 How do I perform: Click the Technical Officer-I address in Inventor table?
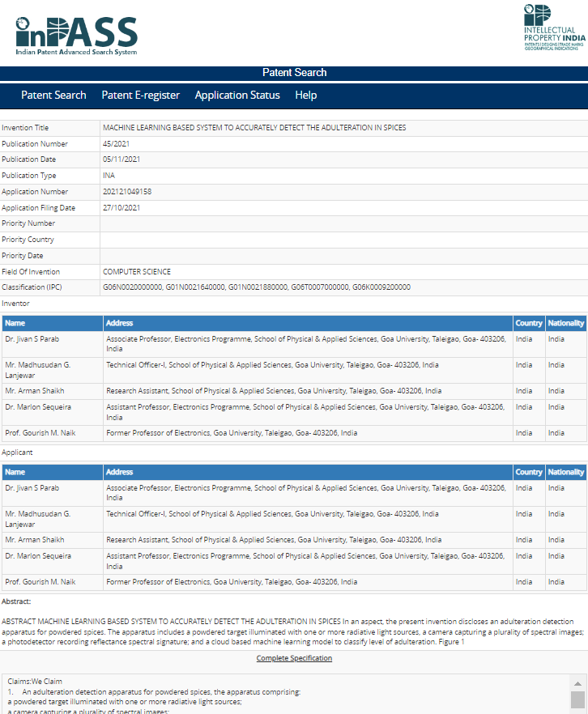click(x=272, y=365)
